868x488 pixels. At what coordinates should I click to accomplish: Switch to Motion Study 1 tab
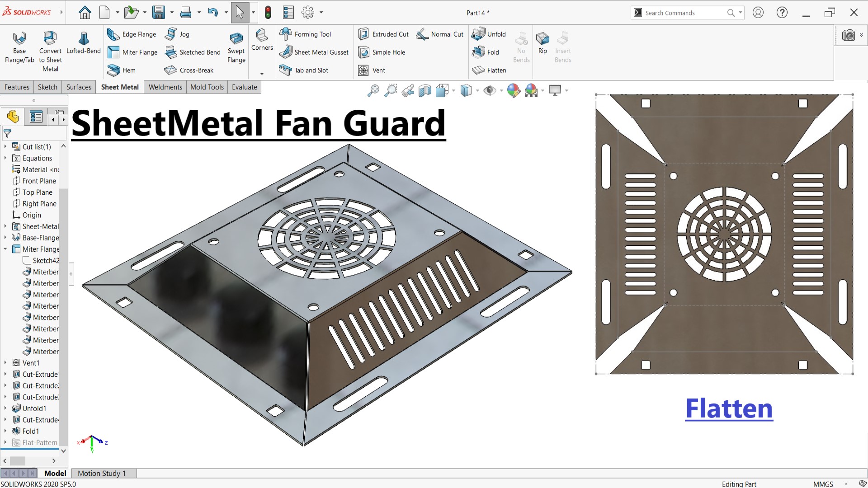point(101,473)
